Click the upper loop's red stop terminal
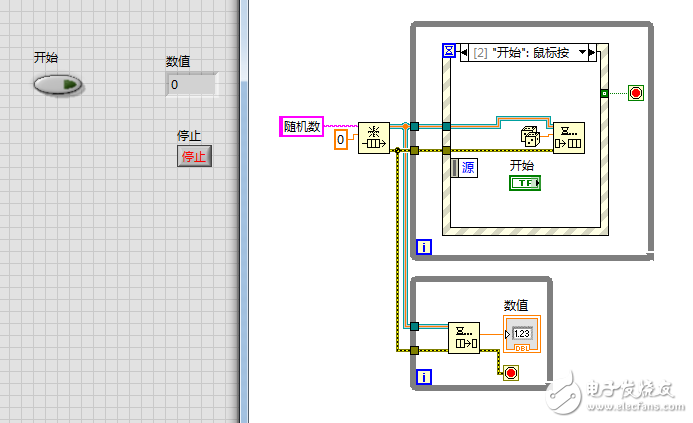Screen dimensions: 693x423 pyautogui.click(x=635, y=93)
